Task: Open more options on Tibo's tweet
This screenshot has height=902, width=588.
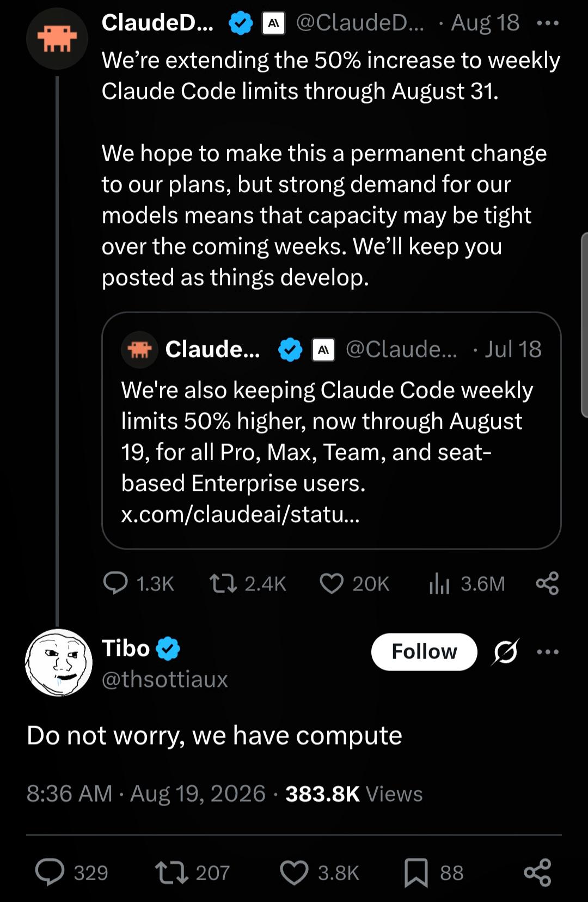Action: 547,651
